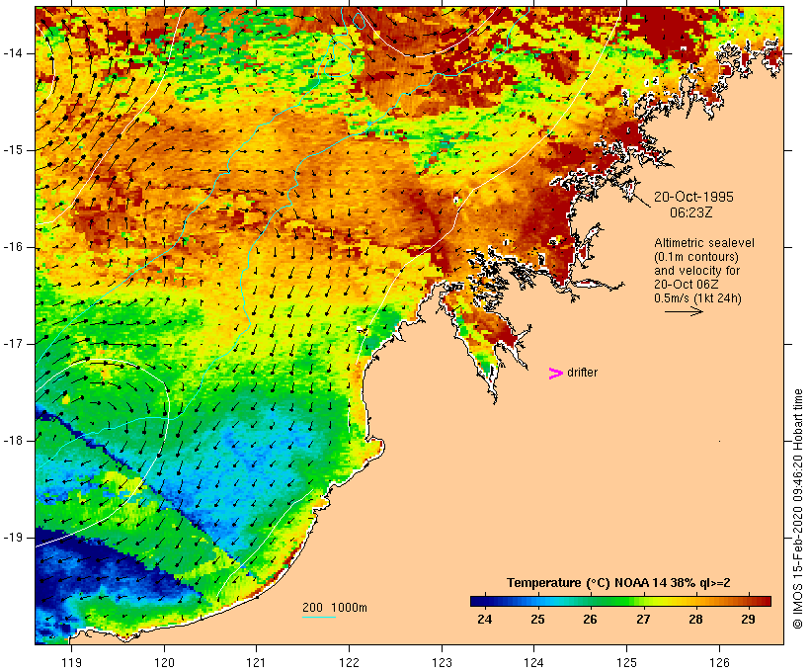
Task: Click longitude axis label 121
Action: pos(256,662)
